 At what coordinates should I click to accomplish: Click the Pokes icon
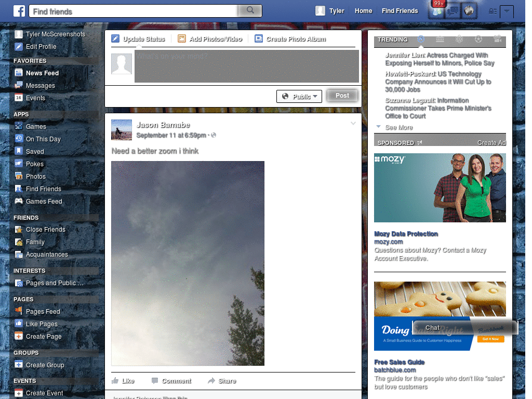pos(19,164)
